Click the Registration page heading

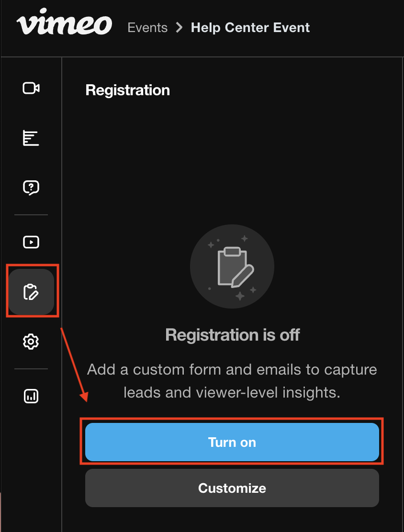tap(128, 90)
